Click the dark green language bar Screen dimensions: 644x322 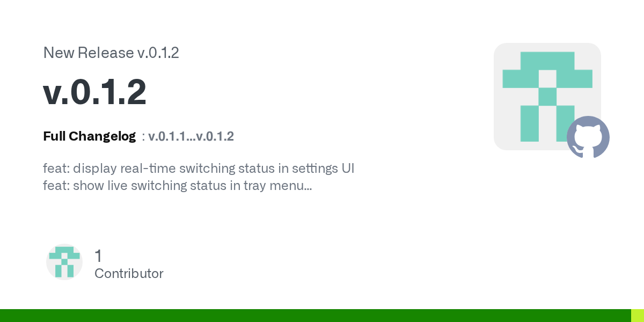[x=316, y=316]
